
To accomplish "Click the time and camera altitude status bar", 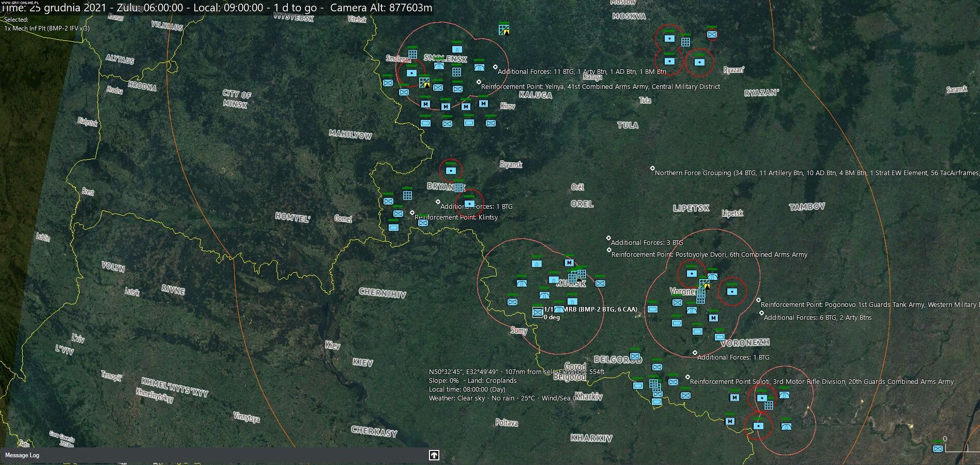I will (217, 8).
